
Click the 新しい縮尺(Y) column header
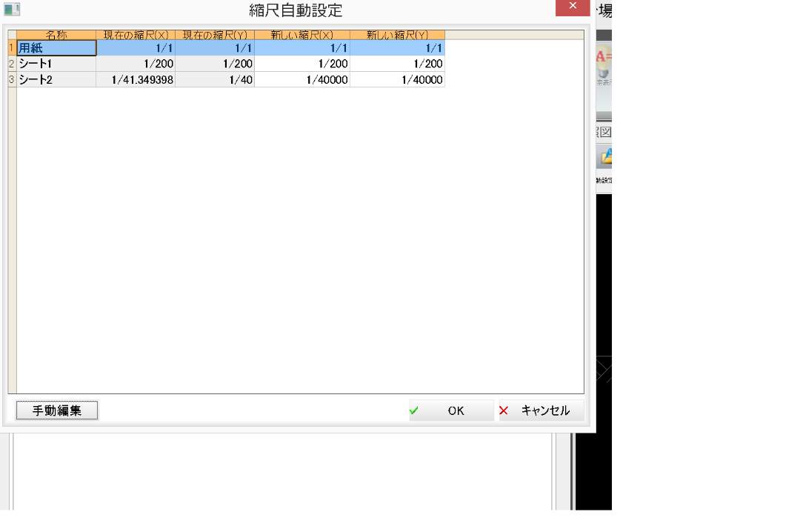pos(398,35)
